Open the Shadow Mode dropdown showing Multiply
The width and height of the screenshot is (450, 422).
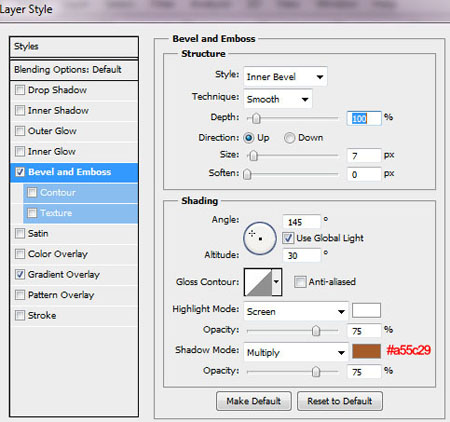(x=296, y=352)
